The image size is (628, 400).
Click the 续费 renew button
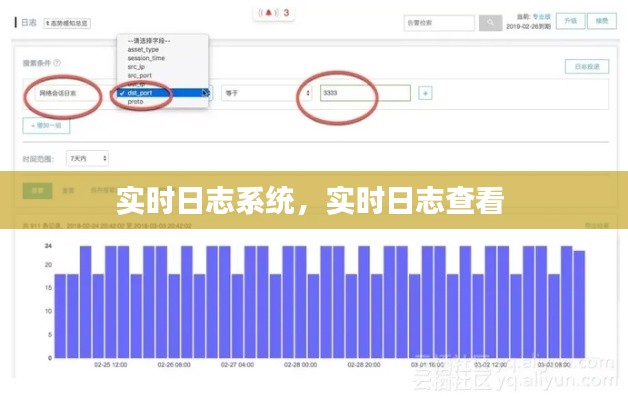(x=600, y=20)
